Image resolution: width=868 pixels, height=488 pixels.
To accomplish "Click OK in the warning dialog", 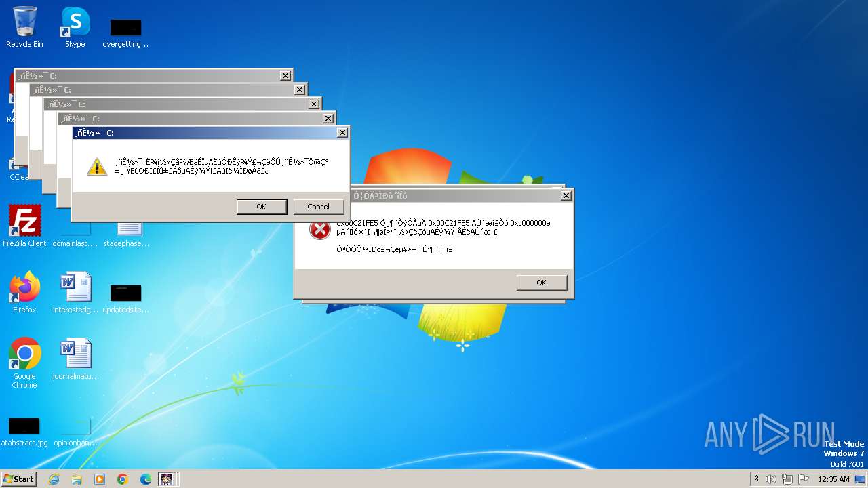I will pos(261,207).
